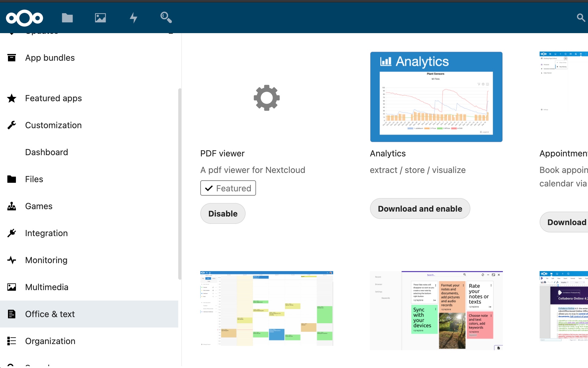Screen dimensions: 588x368
Task: Click the Monitoring pulse icon
Action: [x=12, y=260]
